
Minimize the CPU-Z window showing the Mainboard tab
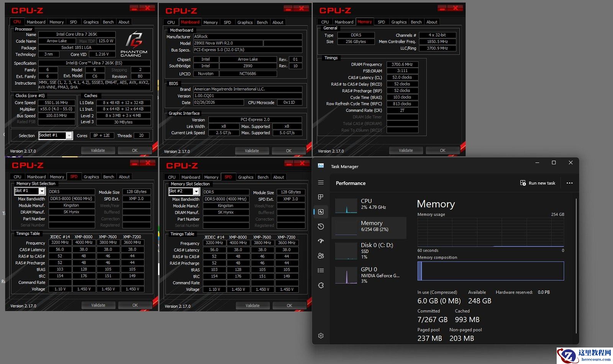[x=288, y=8]
